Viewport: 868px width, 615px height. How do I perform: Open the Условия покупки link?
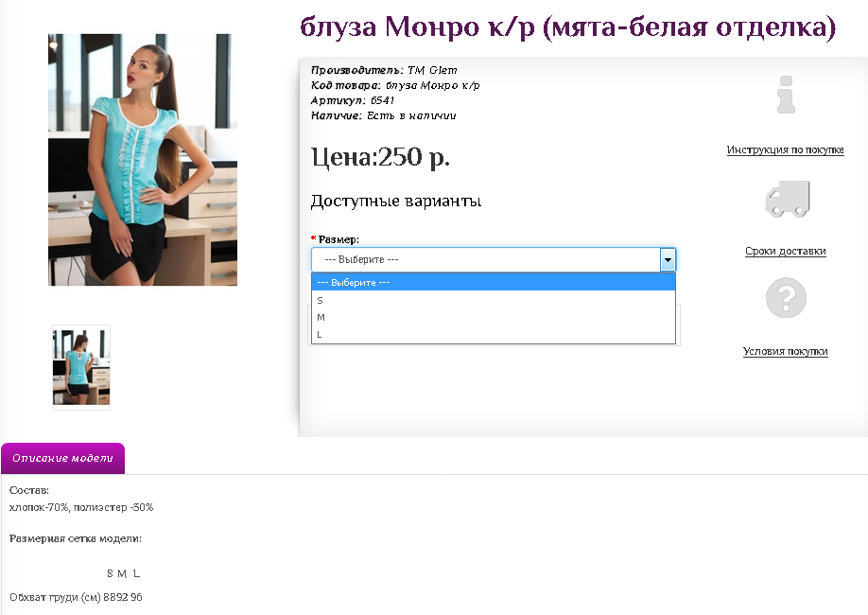(x=785, y=351)
